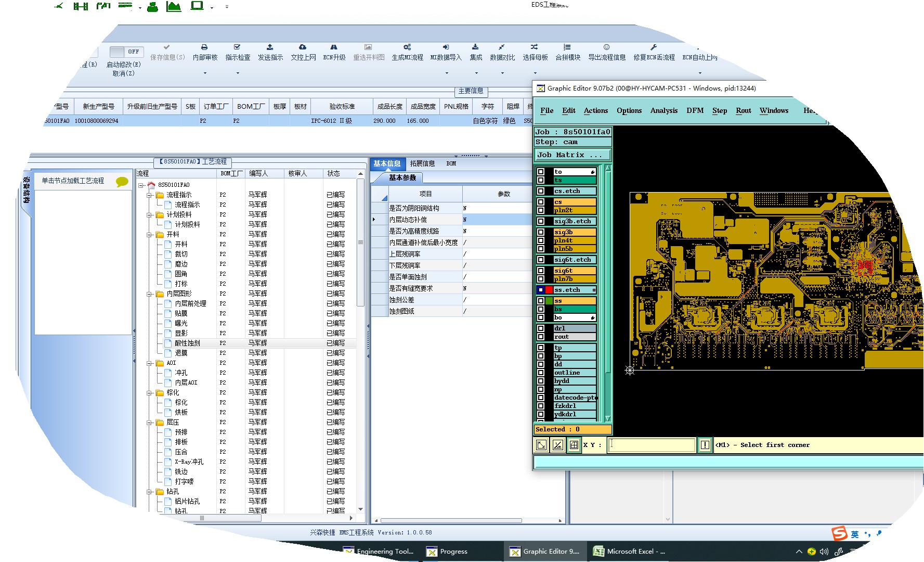Collapse the 开料 folder node
The image size is (924, 562).
(149, 234)
